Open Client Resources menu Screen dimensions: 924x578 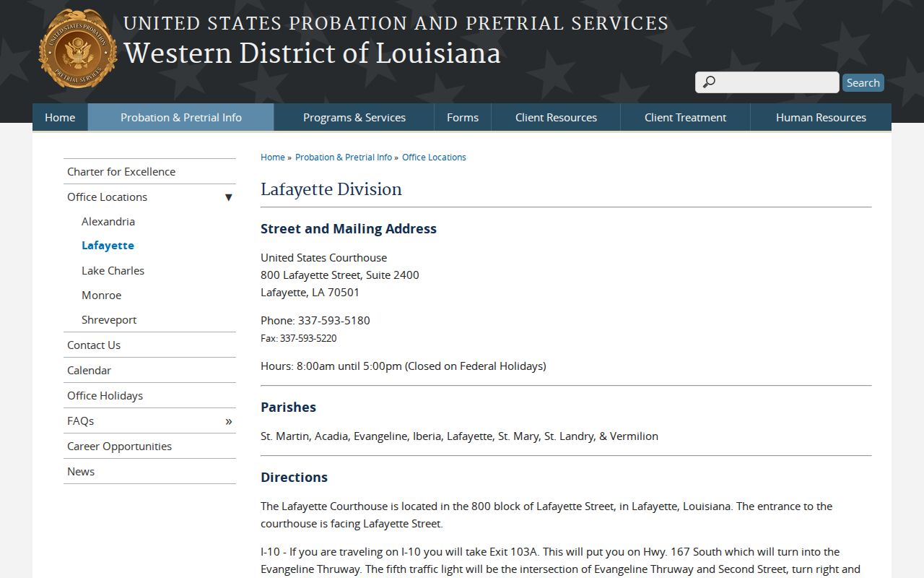(x=556, y=117)
